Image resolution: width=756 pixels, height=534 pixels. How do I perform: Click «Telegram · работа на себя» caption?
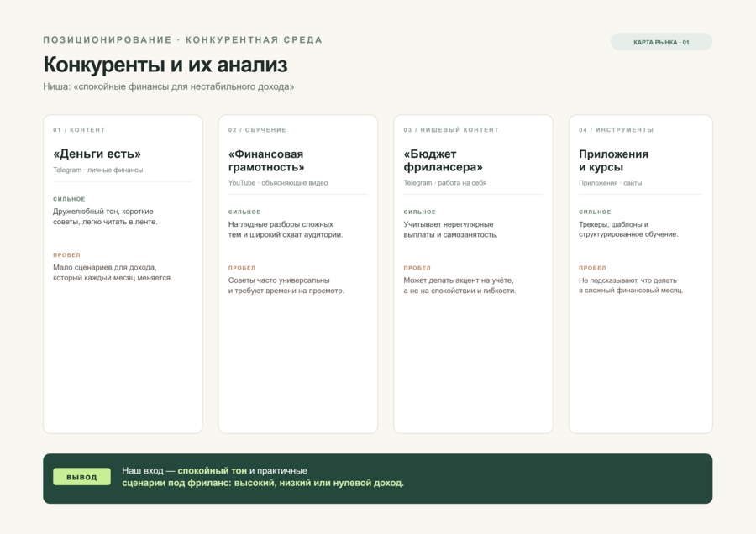click(445, 183)
